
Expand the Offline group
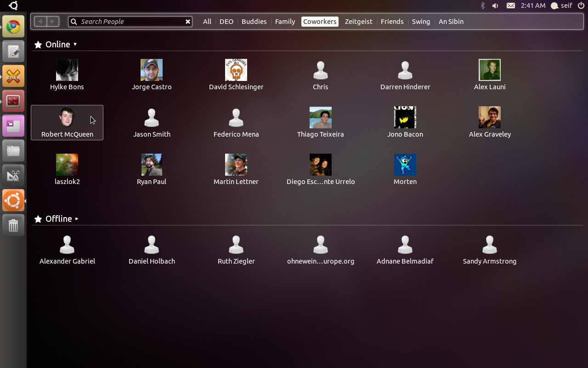[x=77, y=219]
